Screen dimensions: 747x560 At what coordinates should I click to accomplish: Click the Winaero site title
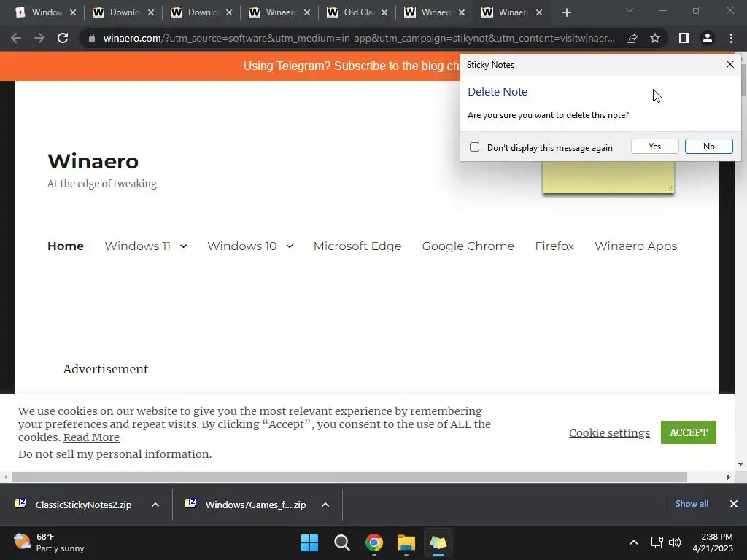click(93, 161)
